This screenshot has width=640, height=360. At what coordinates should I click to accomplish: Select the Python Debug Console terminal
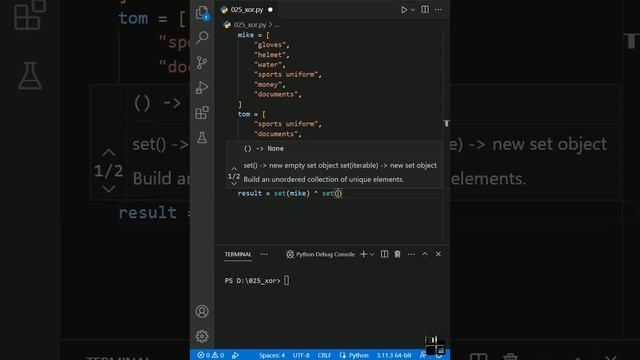tap(320, 254)
